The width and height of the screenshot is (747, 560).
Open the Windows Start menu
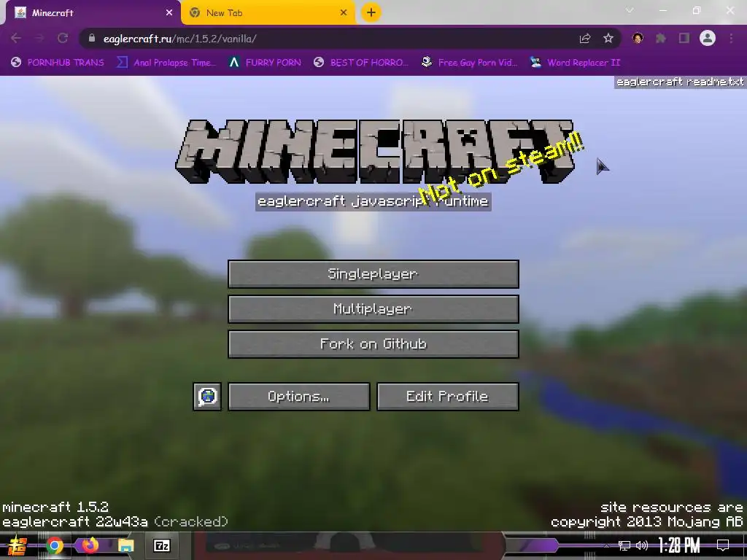[x=16, y=545]
